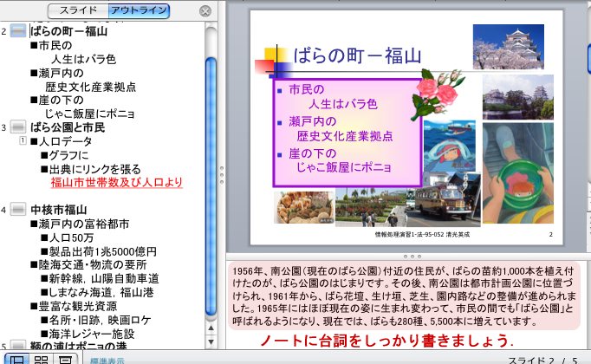Close the outline pane with X button
This screenshot has height=364, width=591.
[205, 11]
